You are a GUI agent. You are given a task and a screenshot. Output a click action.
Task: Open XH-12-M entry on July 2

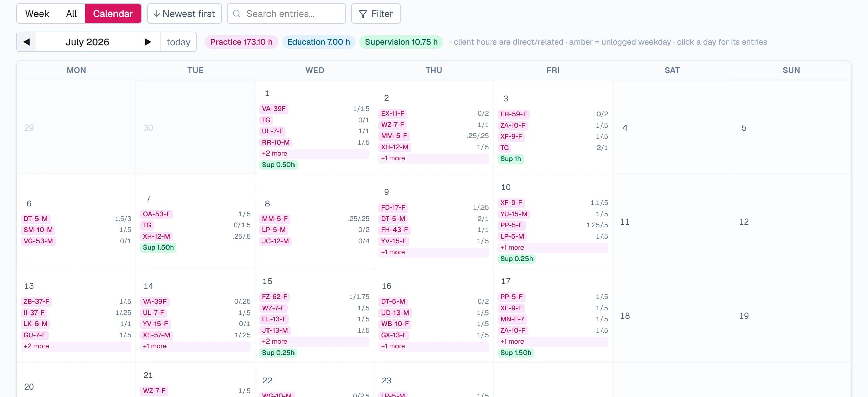(395, 147)
